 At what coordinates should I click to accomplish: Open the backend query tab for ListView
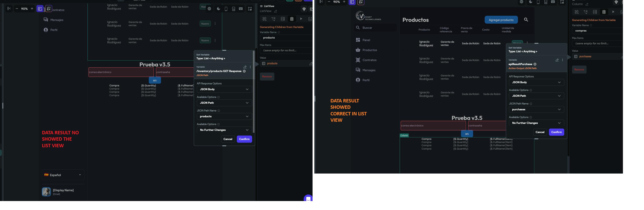click(283, 19)
